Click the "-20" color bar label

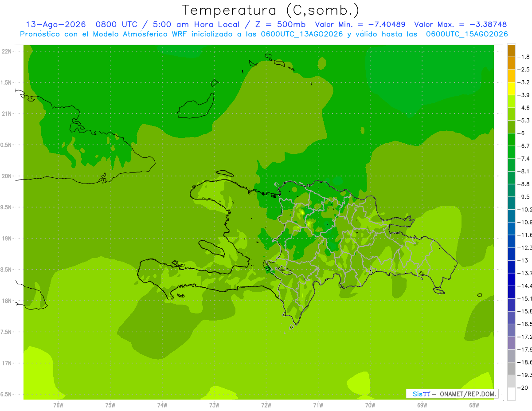523,388
